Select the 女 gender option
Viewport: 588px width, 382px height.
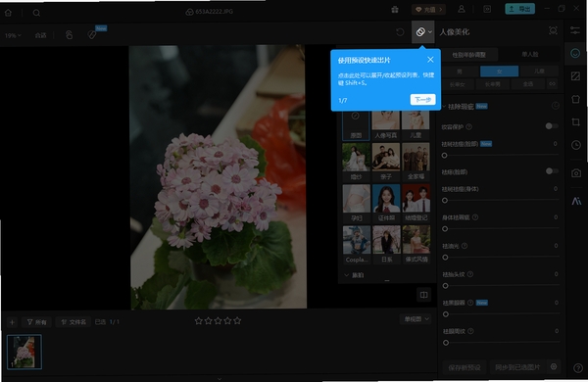pyautogui.click(x=499, y=72)
